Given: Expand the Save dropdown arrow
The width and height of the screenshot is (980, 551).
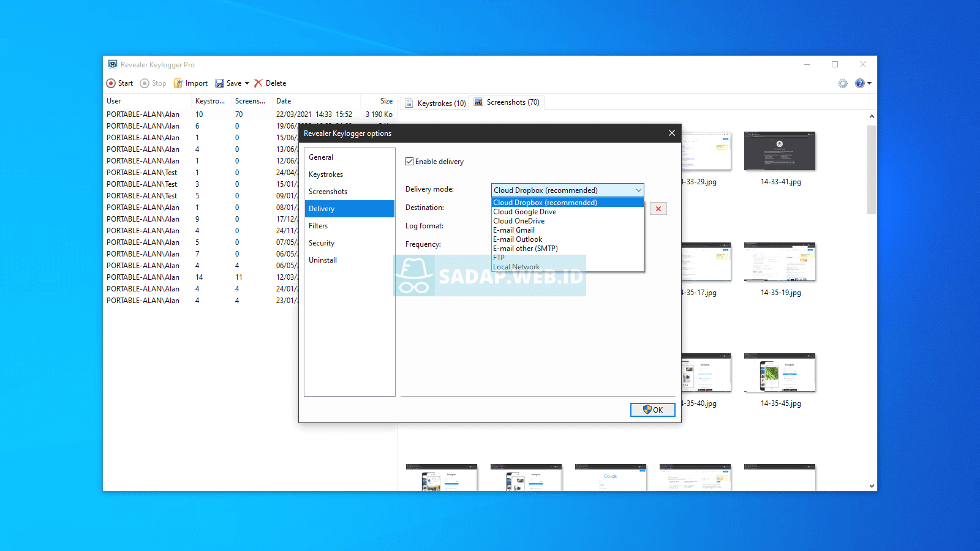Looking at the screenshot, I should 247,83.
